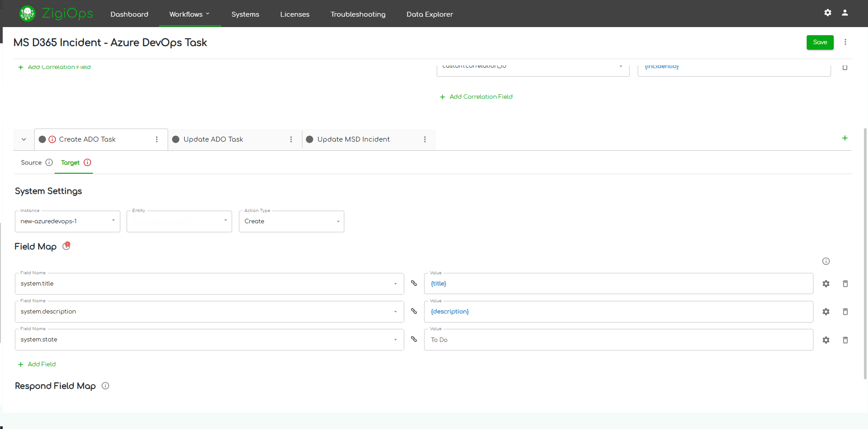Open the Troubleshooting page
The image size is (868, 429).
358,14
